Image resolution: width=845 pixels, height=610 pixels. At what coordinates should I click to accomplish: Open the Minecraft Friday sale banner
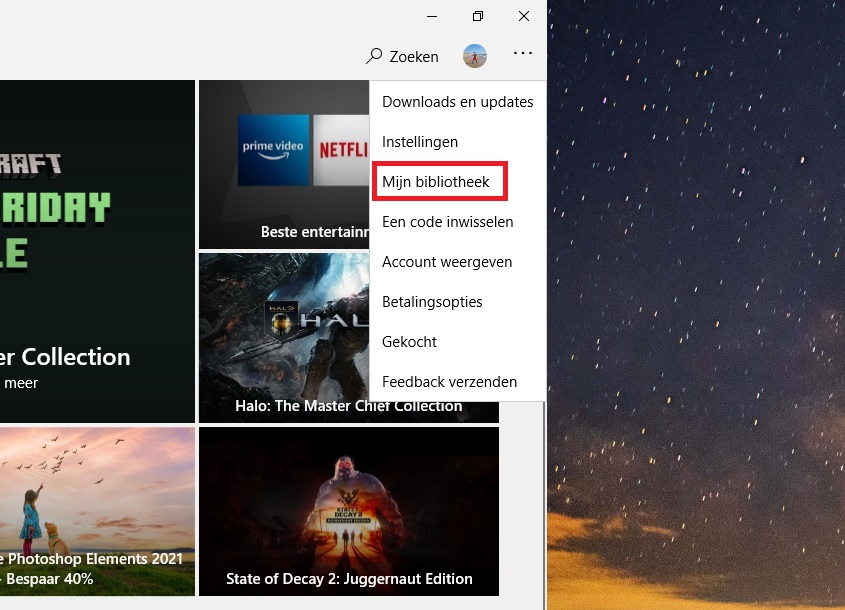point(97,251)
